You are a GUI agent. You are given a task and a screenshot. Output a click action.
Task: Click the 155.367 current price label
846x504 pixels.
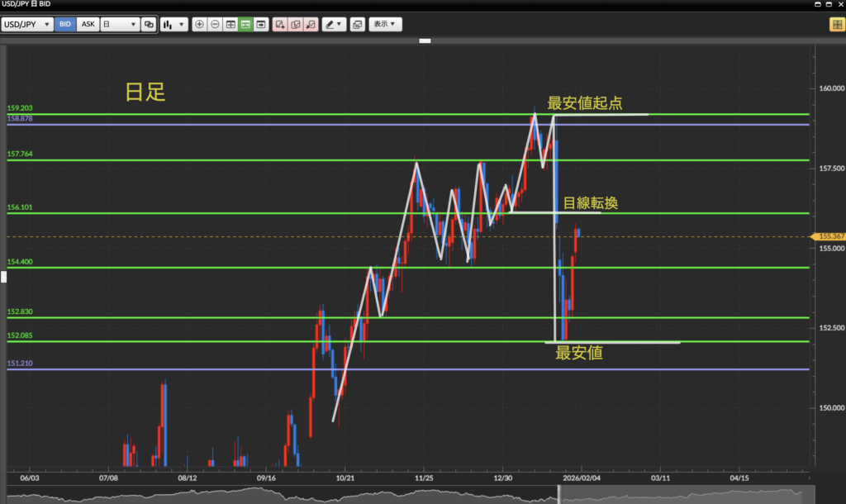[x=830, y=236]
